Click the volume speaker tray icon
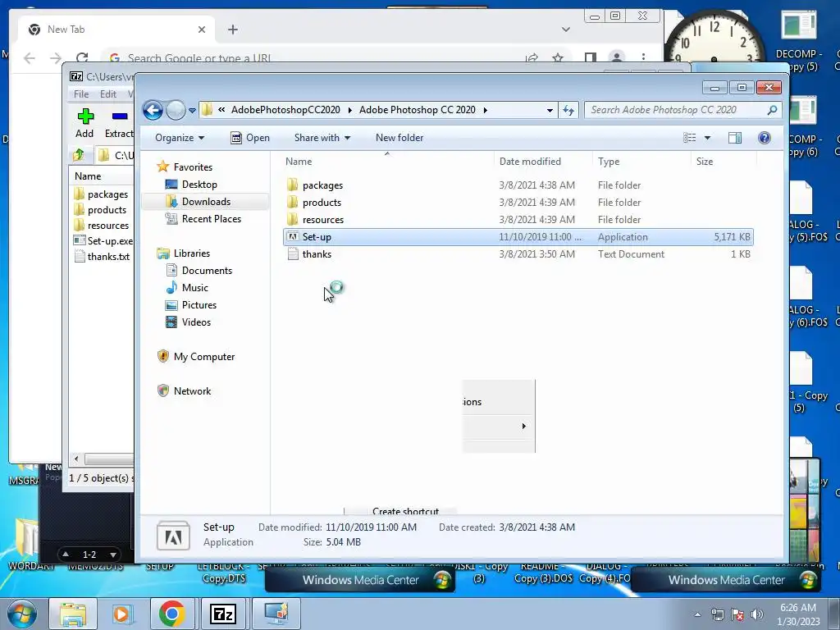Viewport: 840px width, 630px height. pos(756,614)
